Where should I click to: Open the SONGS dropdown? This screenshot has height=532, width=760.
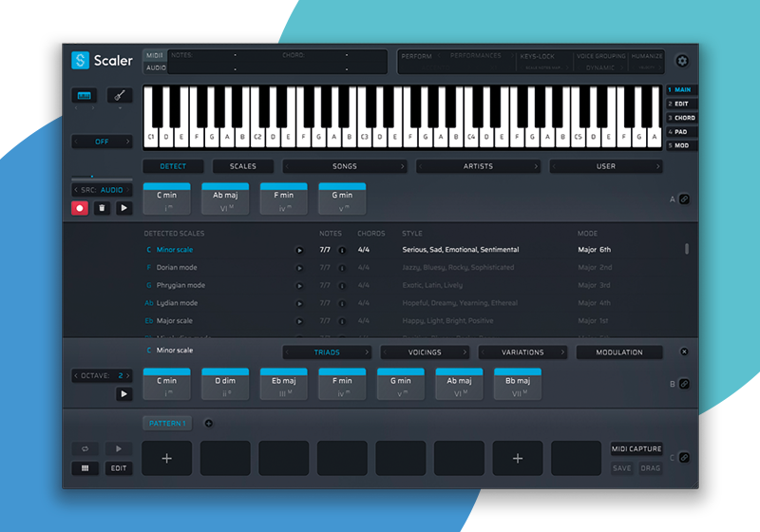point(345,166)
